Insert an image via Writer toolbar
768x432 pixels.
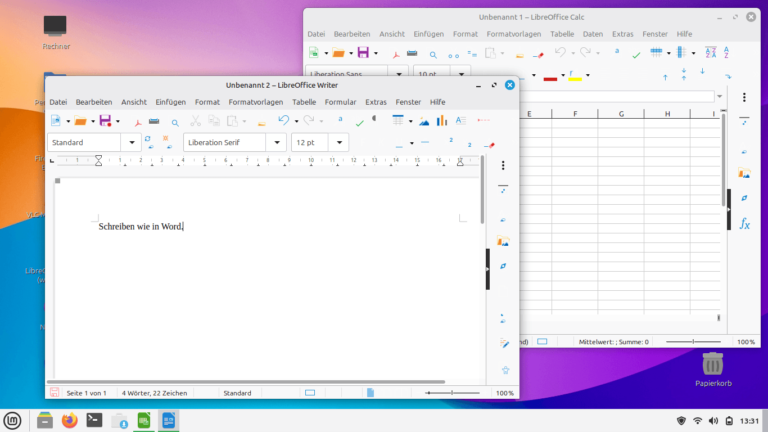point(424,121)
